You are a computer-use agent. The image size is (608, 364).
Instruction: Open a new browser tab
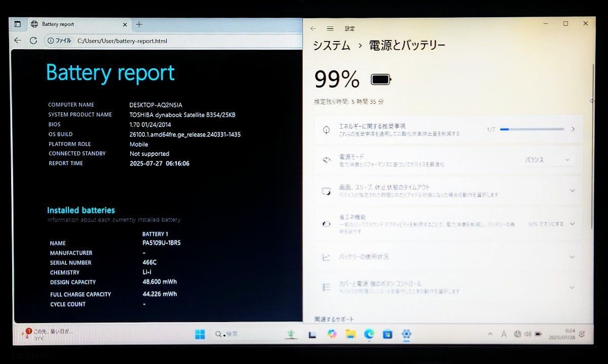[x=139, y=24]
